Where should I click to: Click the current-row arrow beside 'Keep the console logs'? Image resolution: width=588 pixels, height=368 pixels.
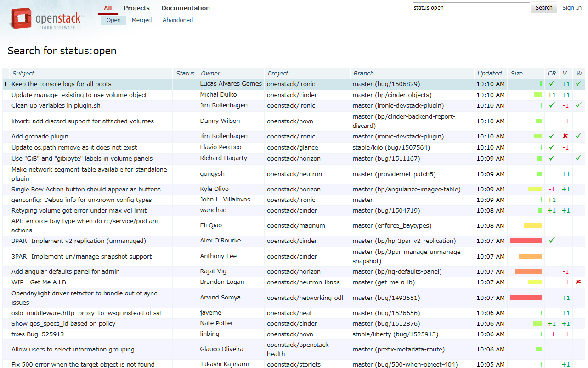pos(6,84)
